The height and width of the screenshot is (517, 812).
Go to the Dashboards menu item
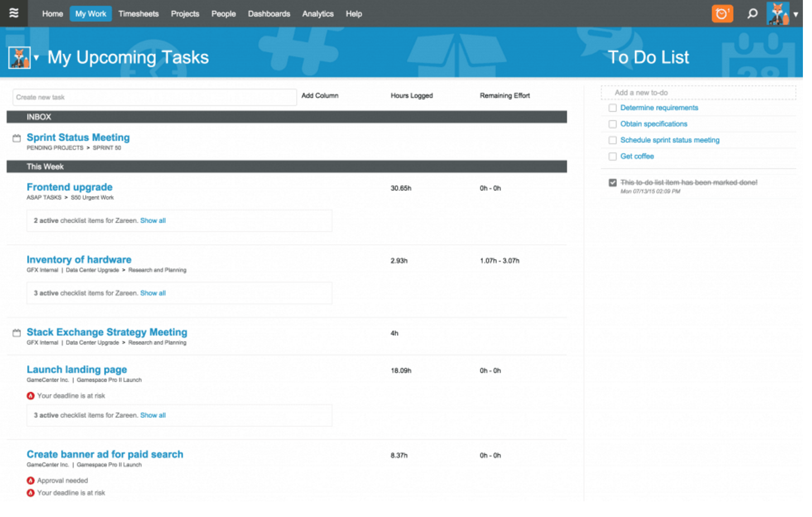click(x=269, y=14)
